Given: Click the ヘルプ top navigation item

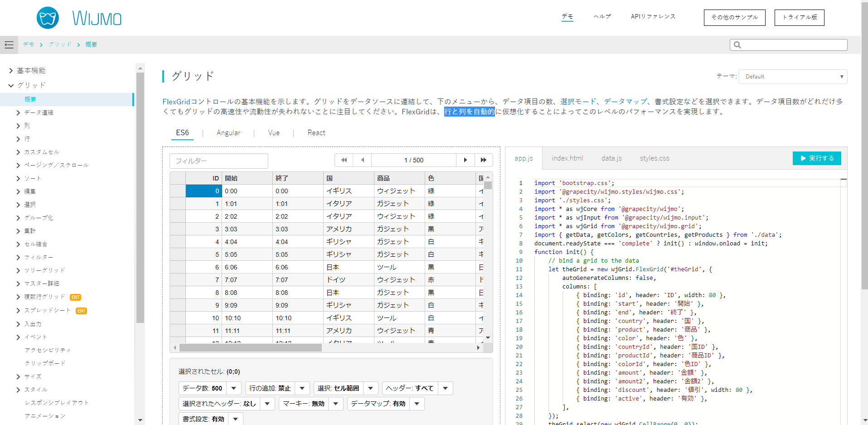Looking at the screenshot, I should click(x=602, y=17).
